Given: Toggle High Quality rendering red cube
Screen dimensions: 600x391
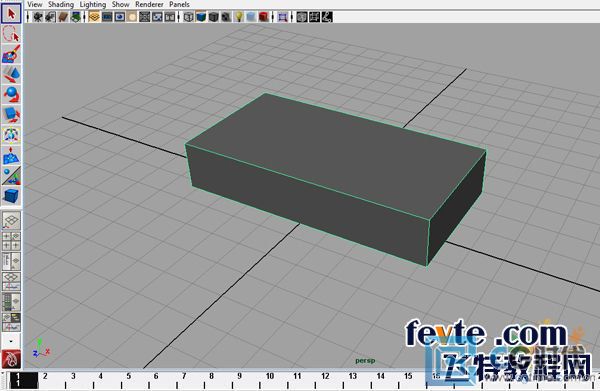Looking at the screenshot, I should (x=264, y=17).
